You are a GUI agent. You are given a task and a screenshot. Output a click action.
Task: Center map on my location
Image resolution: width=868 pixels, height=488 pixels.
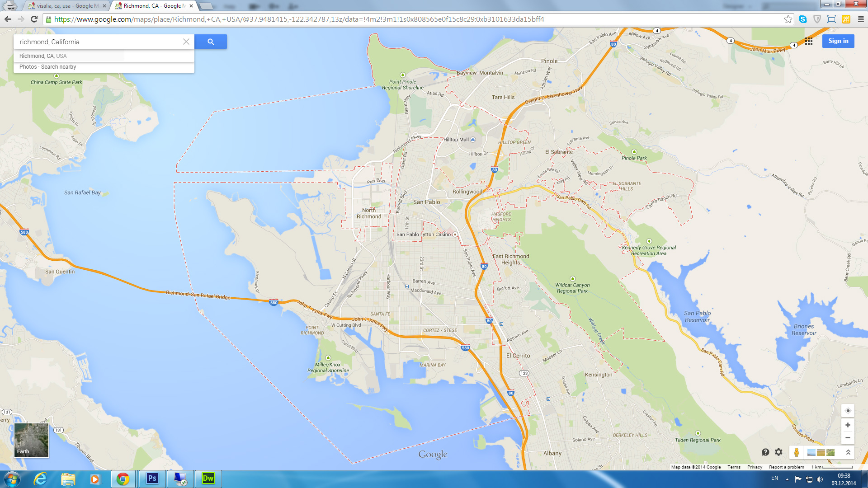tap(848, 411)
